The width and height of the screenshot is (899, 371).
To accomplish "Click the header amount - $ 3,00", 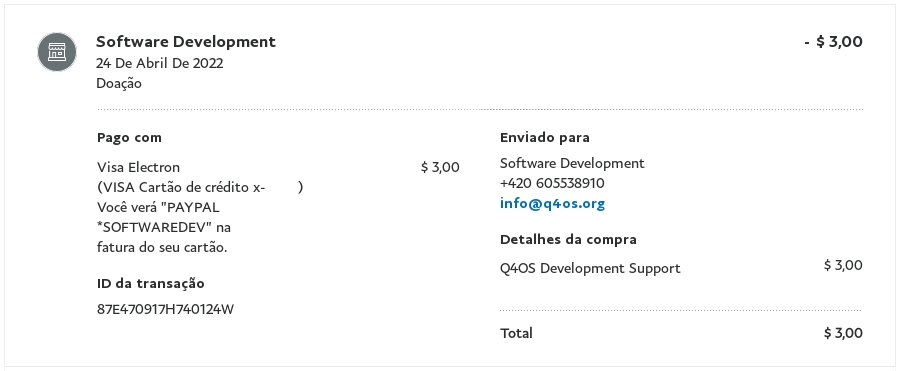I will click(834, 42).
